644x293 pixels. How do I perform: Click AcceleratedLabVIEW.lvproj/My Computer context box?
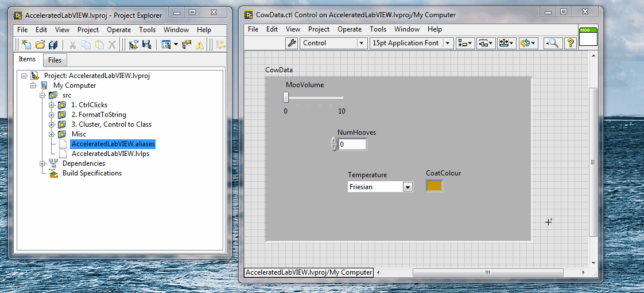(309, 272)
